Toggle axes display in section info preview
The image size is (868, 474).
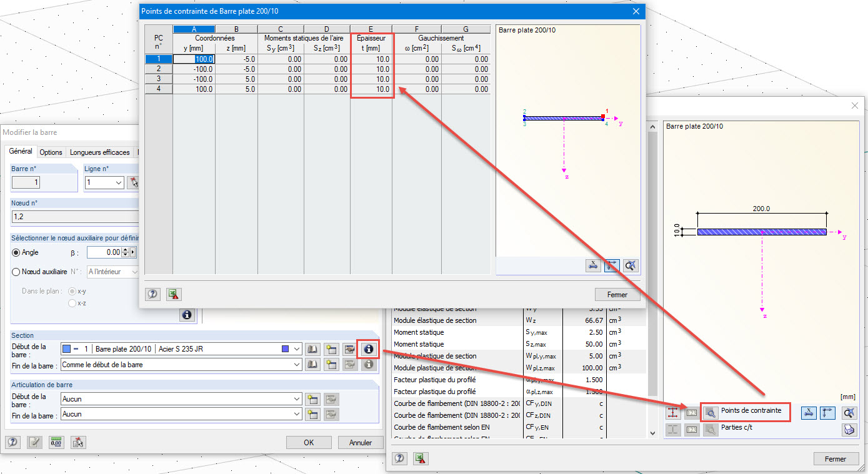coord(827,412)
